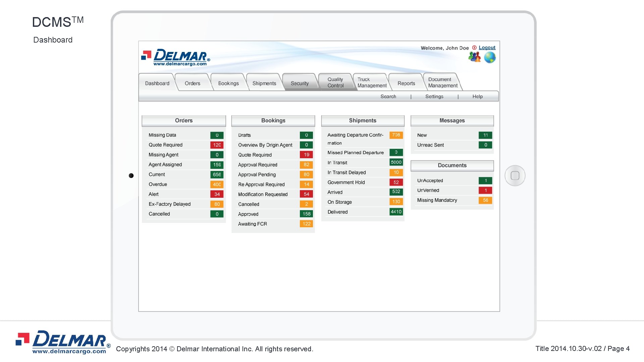Image resolution: width=644 pixels, height=362 pixels.
Task: Open the Quality Control tab
Action: tap(335, 82)
